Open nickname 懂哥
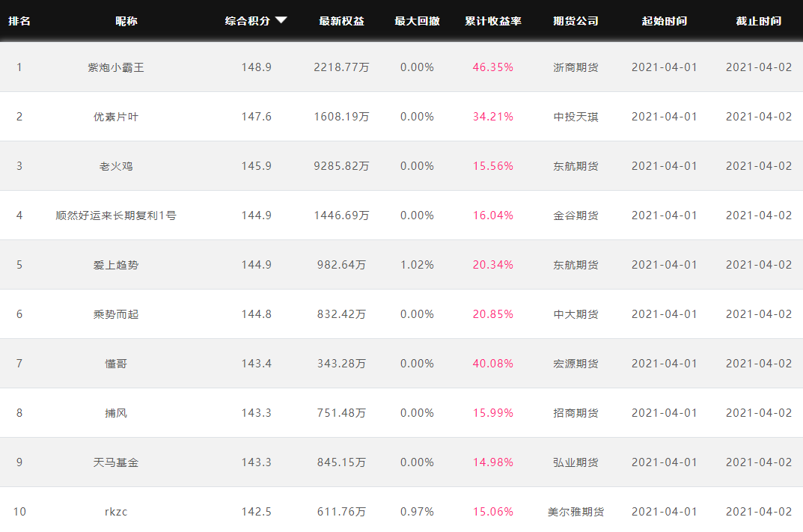The width and height of the screenshot is (803, 532). [x=116, y=364]
